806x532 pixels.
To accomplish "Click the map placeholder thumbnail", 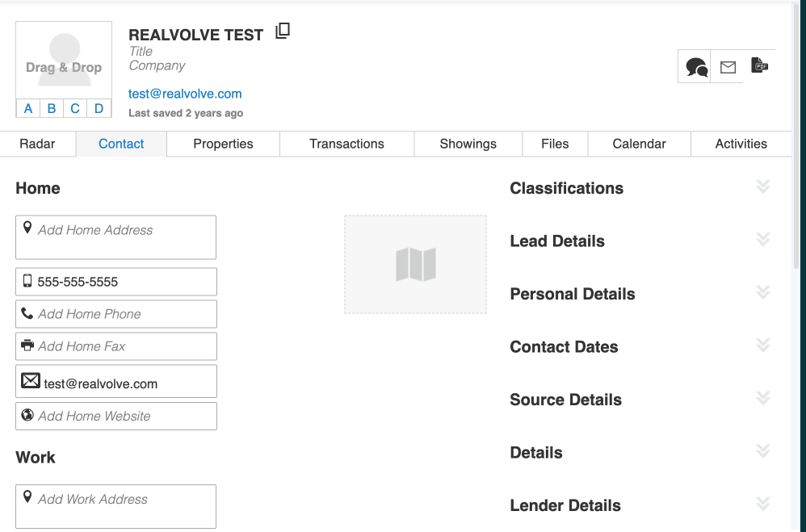I will (415, 264).
